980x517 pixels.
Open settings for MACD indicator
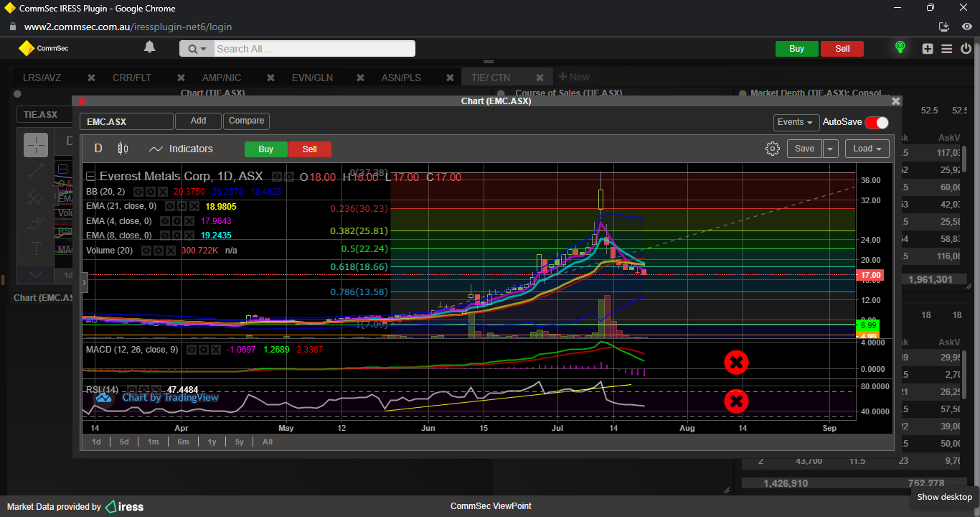pyautogui.click(x=204, y=350)
